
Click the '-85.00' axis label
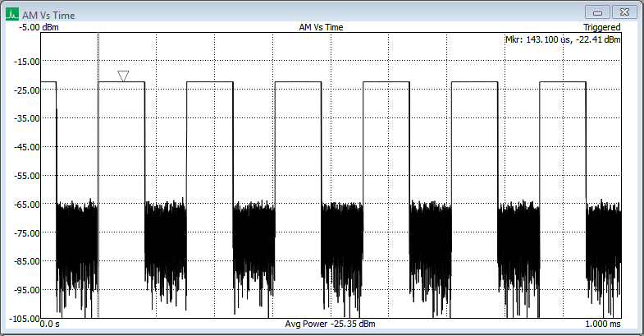click(27, 261)
